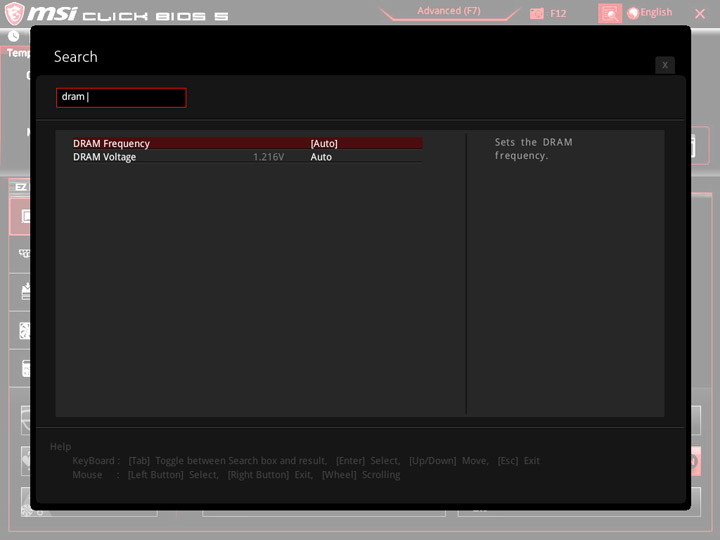Exit BIOS with top-right X icon

[700, 14]
